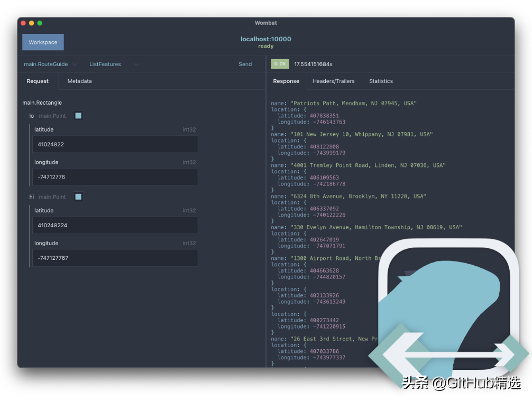Select longitude value -742186778

tap(329, 184)
